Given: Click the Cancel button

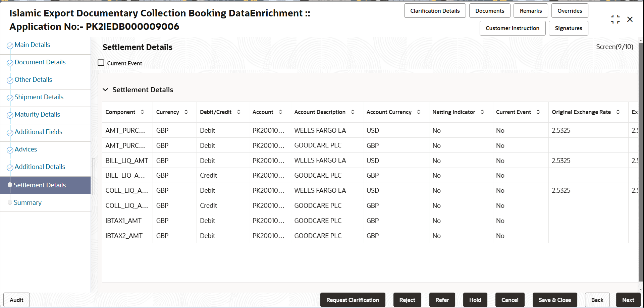Looking at the screenshot, I should 510,300.
